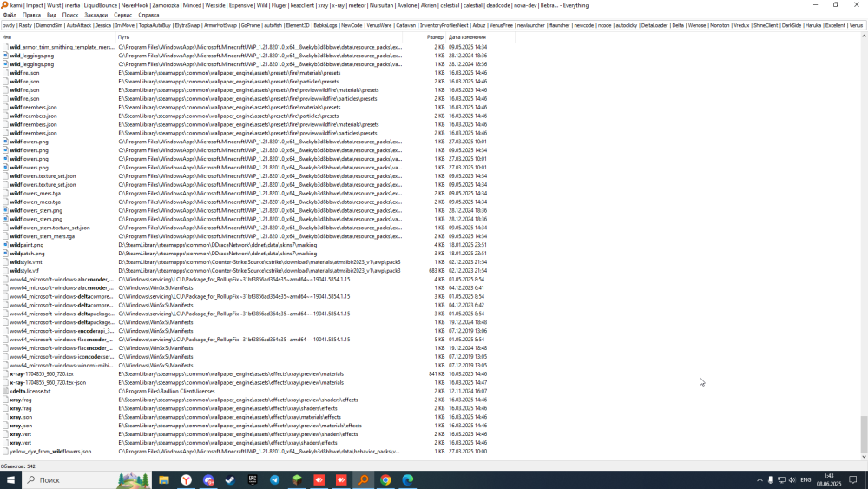Select the file wildpaint.png

(27, 245)
